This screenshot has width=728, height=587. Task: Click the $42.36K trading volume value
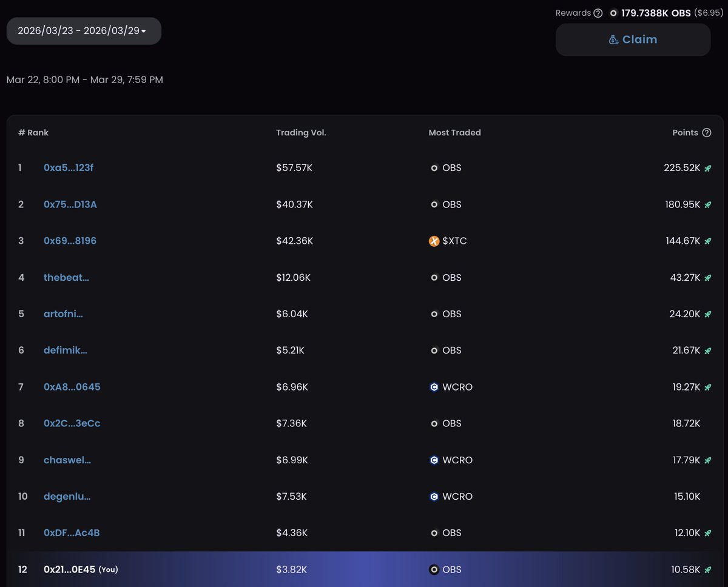click(294, 241)
